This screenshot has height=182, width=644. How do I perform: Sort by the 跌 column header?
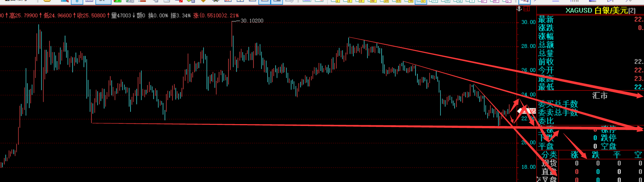pyautogui.click(x=596, y=155)
